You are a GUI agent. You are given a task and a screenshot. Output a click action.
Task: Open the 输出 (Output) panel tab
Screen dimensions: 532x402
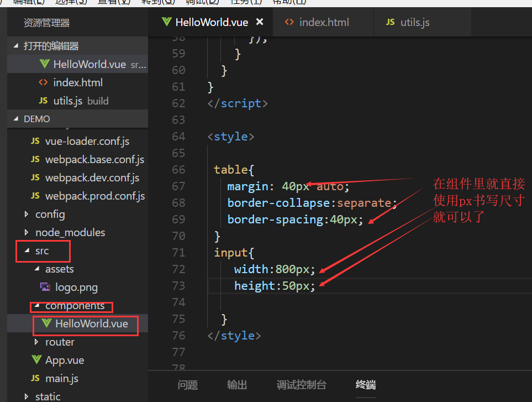click(x=237, y=385)
